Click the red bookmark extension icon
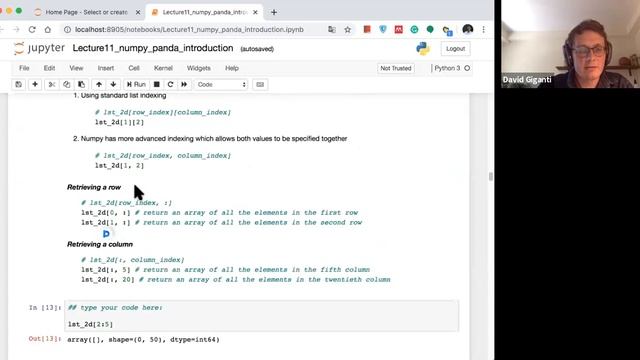 point(367,29)
